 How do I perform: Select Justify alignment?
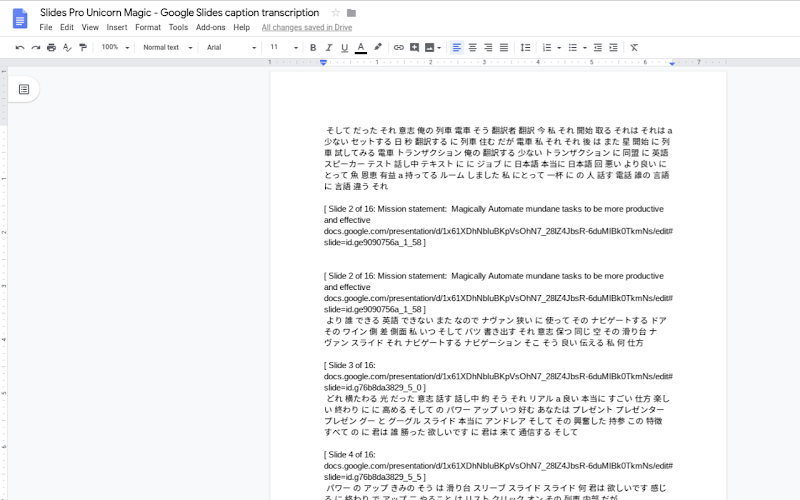[504, 47]
